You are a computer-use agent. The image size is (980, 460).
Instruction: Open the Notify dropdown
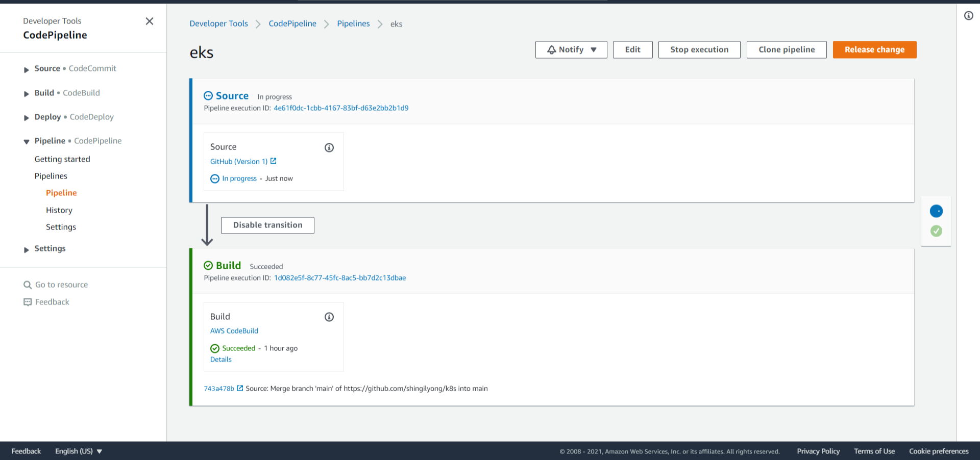pyautogui.click(x=571, y=49)
